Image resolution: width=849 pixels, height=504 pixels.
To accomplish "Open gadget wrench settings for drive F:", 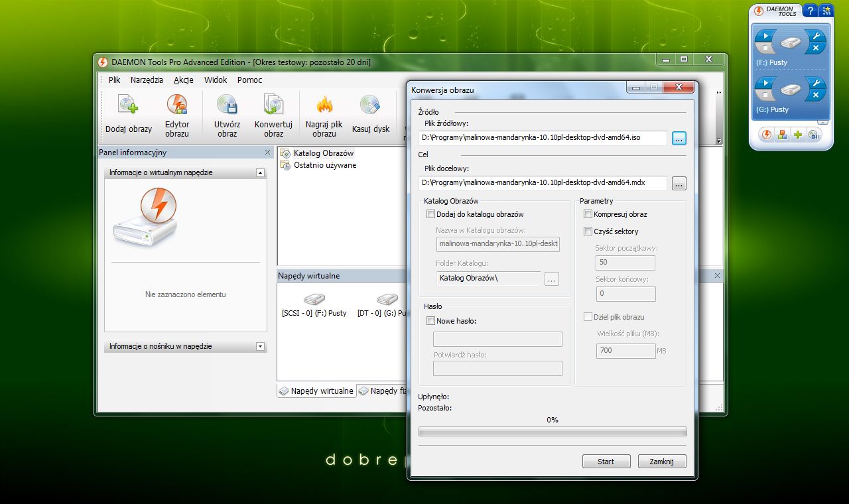I will (x=815, y=36).
